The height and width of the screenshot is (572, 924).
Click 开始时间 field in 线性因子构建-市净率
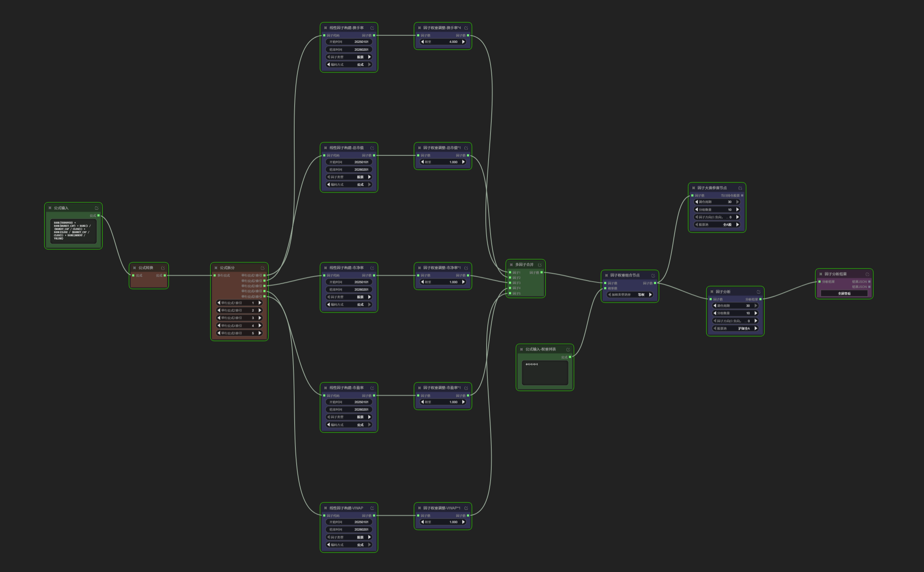(349, 282)
